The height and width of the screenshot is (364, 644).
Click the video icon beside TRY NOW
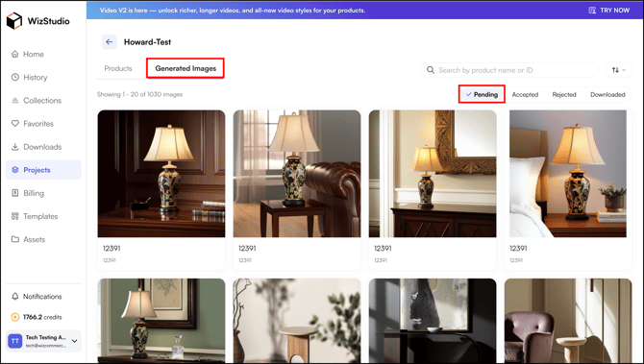point(592,11)
